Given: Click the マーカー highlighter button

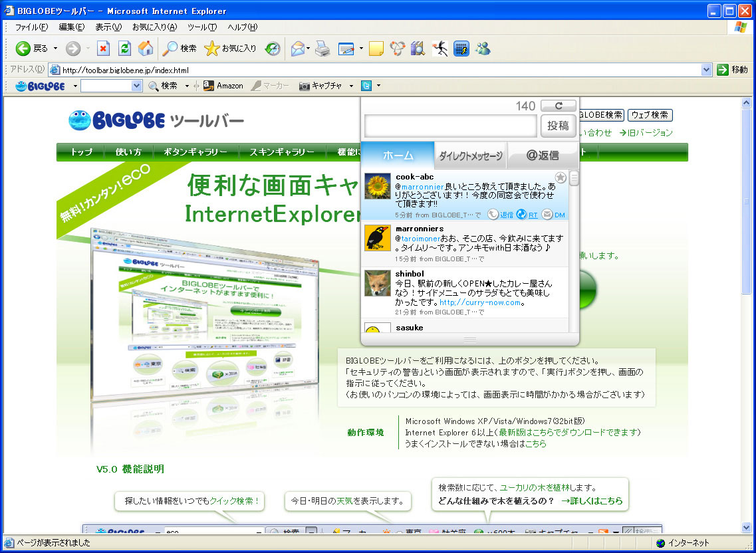Looking at the screenshot, I should (x=270, y=86).
